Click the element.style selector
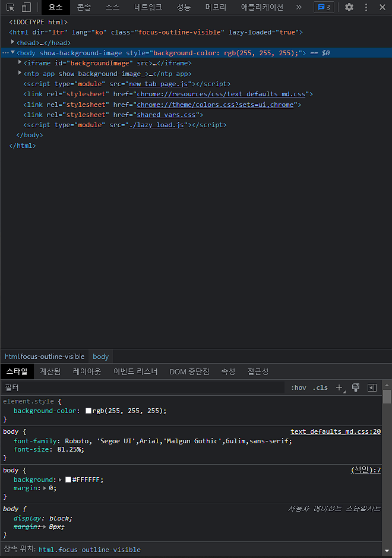Image resolution: width=392 pixels, height=558 pixels. [29, 402]
